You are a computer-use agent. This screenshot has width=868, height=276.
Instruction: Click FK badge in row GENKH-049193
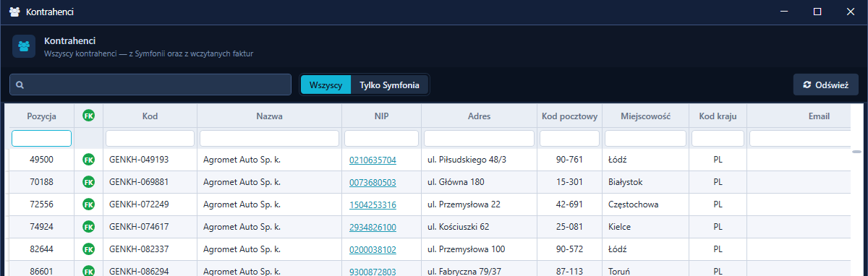pos(88,160)
